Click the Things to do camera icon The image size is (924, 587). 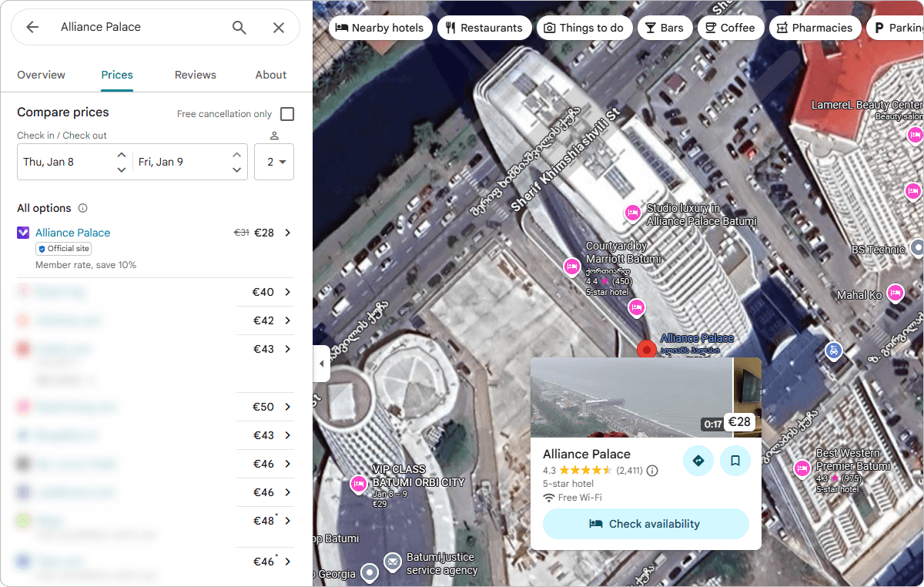[551, 27]
